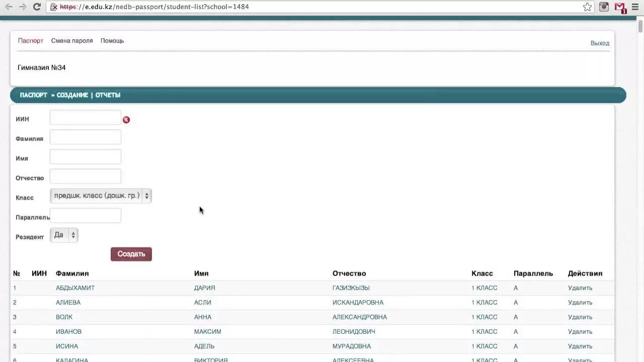Image resolution: width=644 pixels, height=362 pixels.
Task: Focus the Параллель input field
Action: pyautogui.click(x=86, y=216)
